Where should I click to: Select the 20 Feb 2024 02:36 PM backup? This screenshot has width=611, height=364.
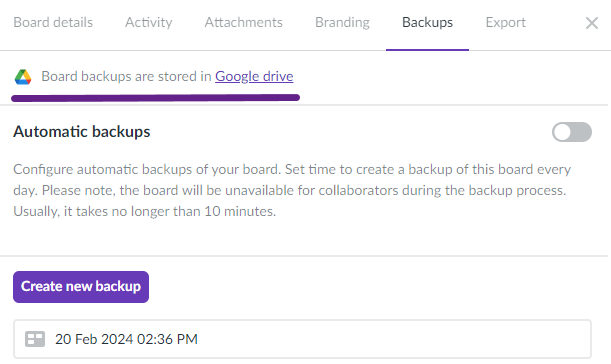click(302, 339)
